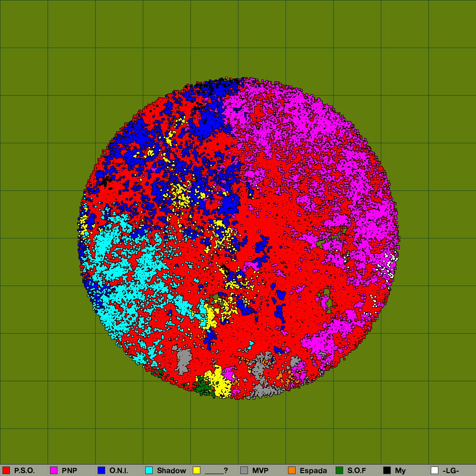The width and height of the screenshot is (476, 476).
Task: Click the white -LG- legend swatch
Action: pos(435,470)
